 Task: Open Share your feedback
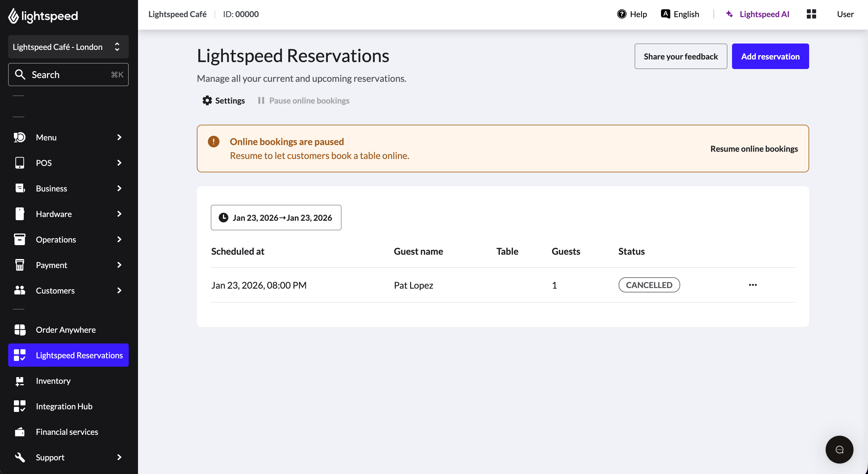click(x=681, y=56)
